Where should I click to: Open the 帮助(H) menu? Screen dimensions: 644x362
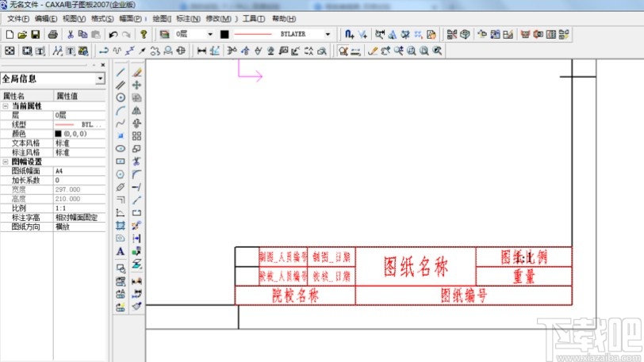pos(284,19)
